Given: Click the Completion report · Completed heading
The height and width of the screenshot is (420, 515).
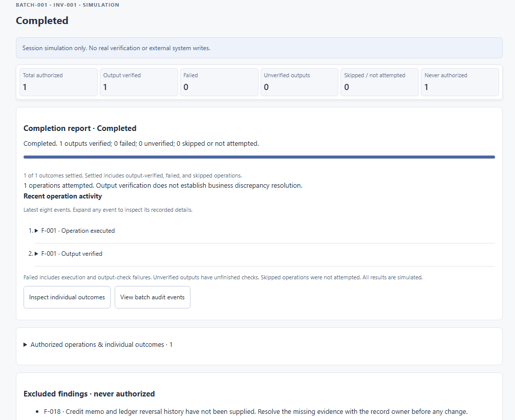Looking at the screenshot, I should (x=80, y=128).
